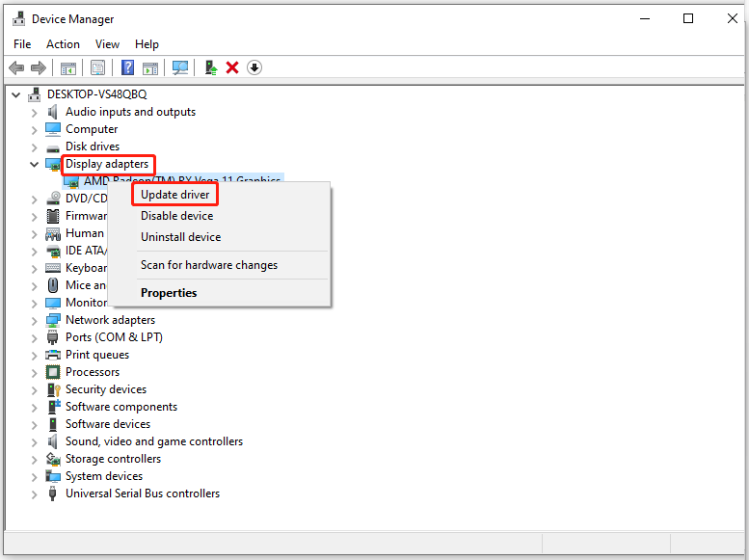Viewport: 749px width, 560px height.
Task: Select the Processors tree item
Action: click(93, 372)
